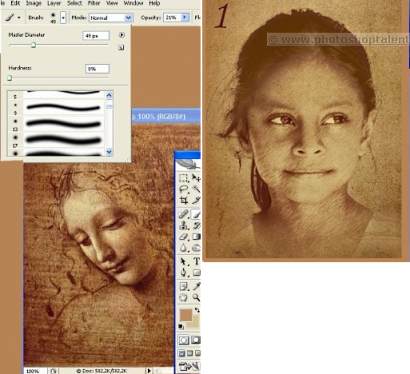Open the View menu
Screen dimensions: 410x374
click(112, 3)
